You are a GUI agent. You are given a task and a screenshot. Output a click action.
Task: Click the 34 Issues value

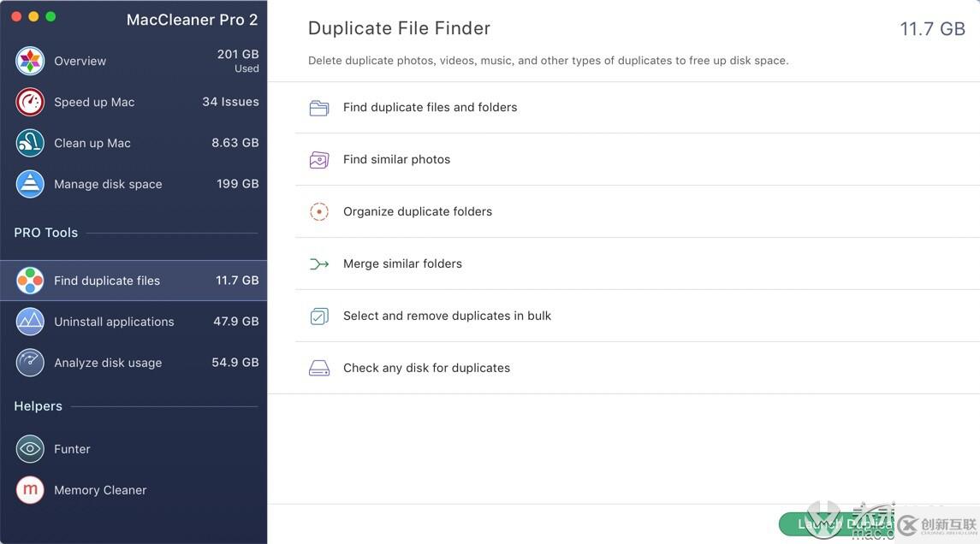point(230,102)
